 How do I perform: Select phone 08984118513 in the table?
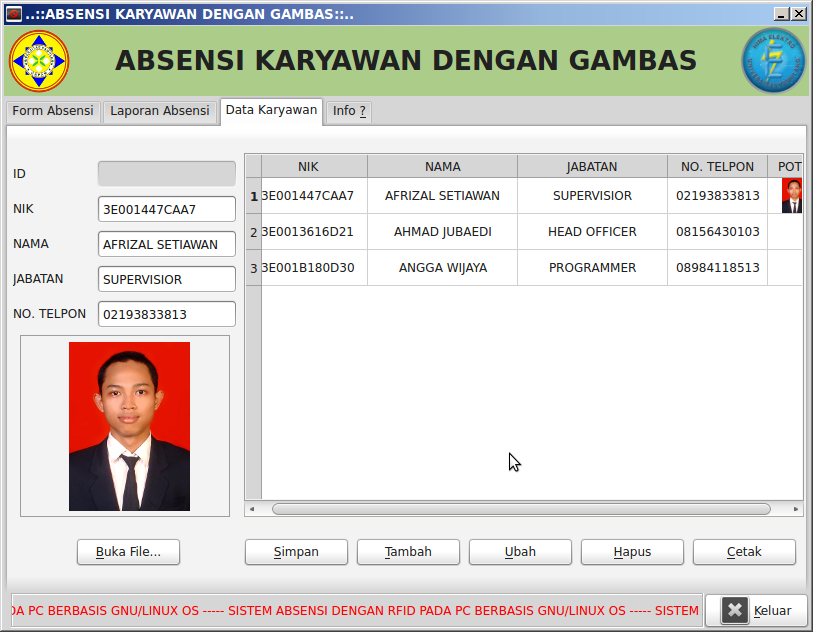point(717,268)
